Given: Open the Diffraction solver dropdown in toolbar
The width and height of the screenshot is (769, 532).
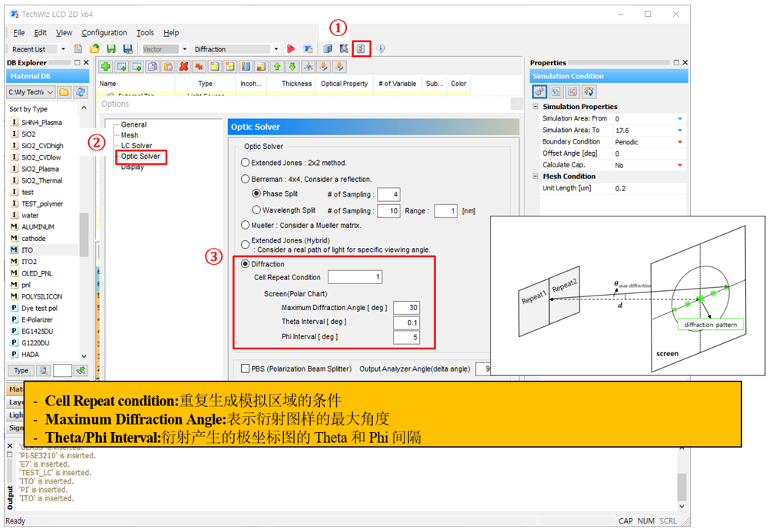Looking at the screenshot, I should (276, 49).
